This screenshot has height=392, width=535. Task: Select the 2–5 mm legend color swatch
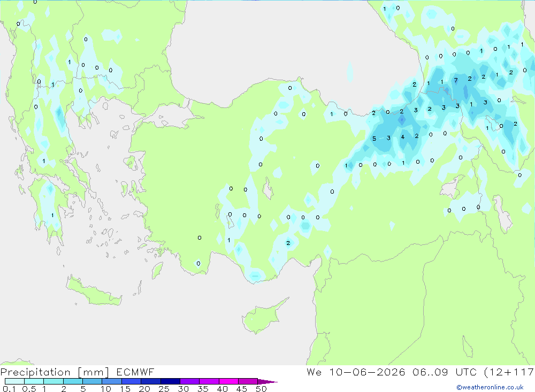(x=73, y=381)
